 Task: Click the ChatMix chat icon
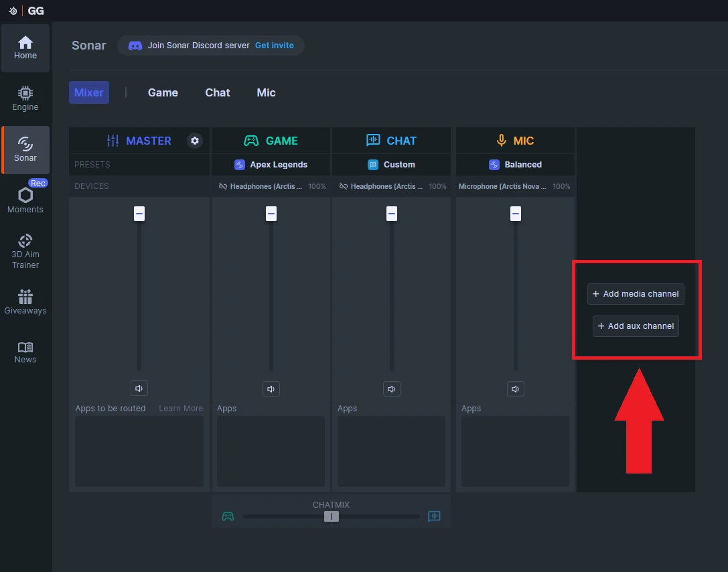tap(434, 516)
